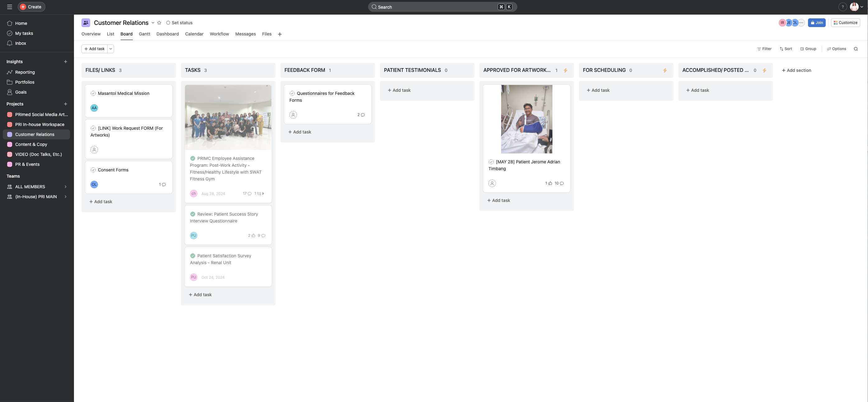Switch to Workflow tab
Screen dimensions: 868x402
pyautogui.click(x=219, y=34)
